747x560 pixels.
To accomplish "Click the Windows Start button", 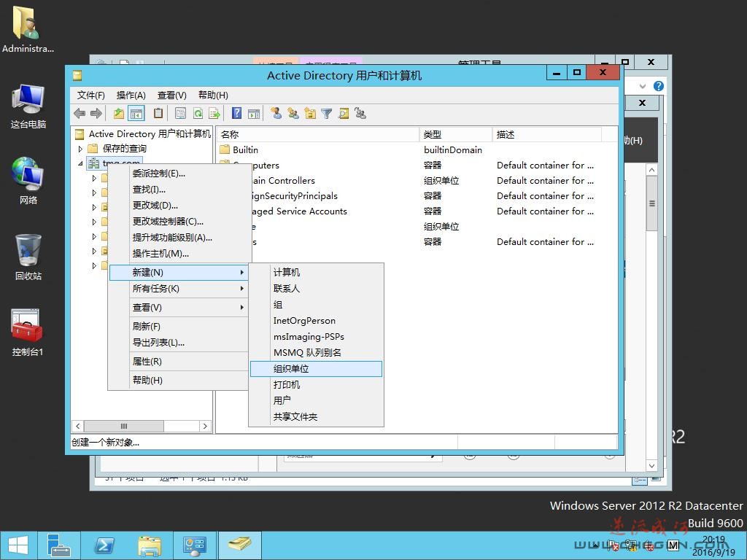I will (18, 545).
